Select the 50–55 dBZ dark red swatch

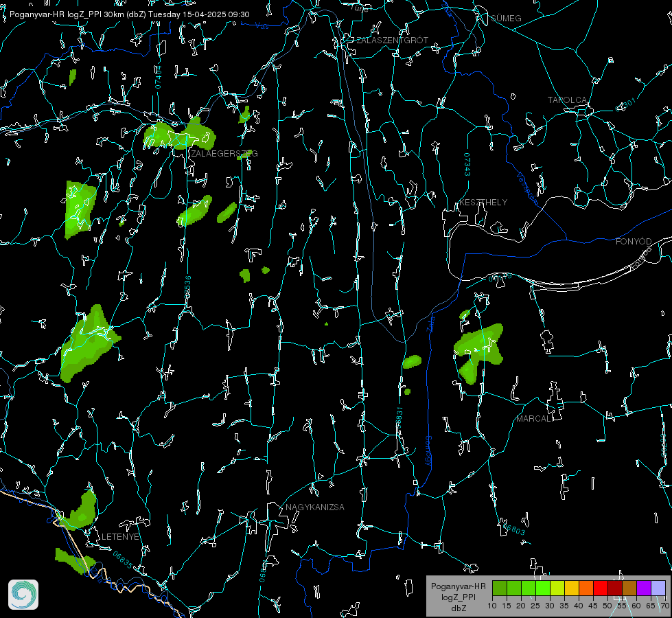tap(614, 588)
